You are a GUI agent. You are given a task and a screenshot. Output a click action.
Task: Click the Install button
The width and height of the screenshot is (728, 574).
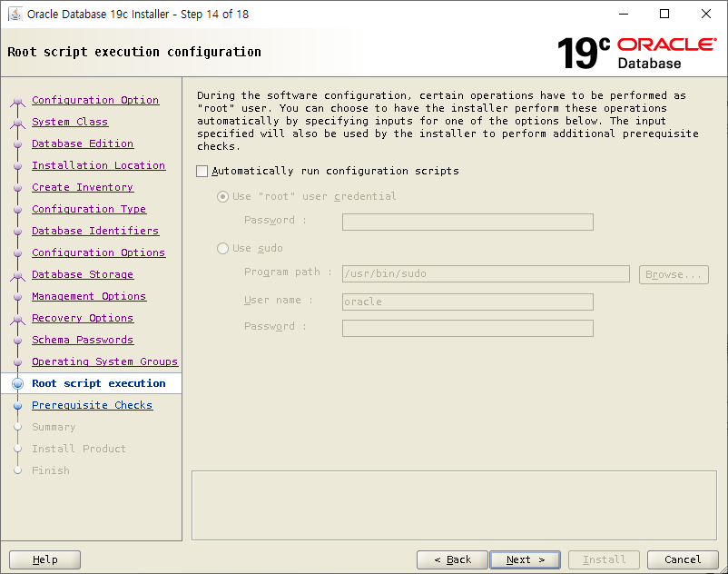604,559
